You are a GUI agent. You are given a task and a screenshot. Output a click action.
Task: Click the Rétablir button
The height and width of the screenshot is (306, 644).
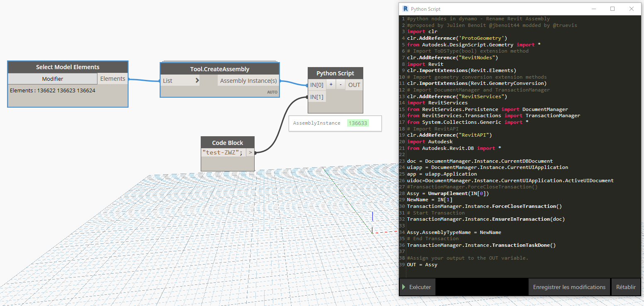point(626,287)
